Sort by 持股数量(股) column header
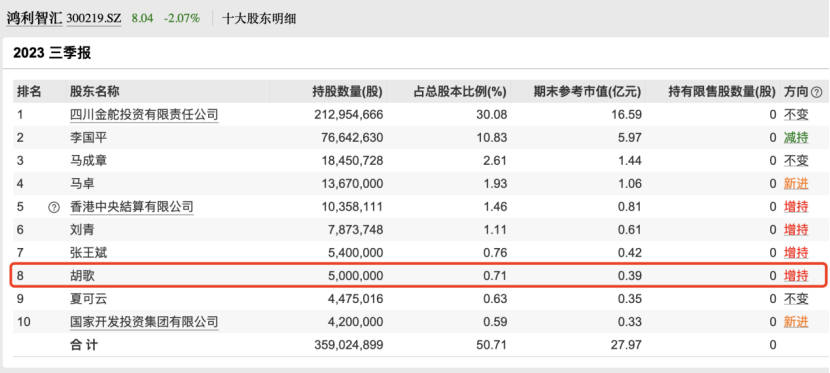 coord(348,92)
